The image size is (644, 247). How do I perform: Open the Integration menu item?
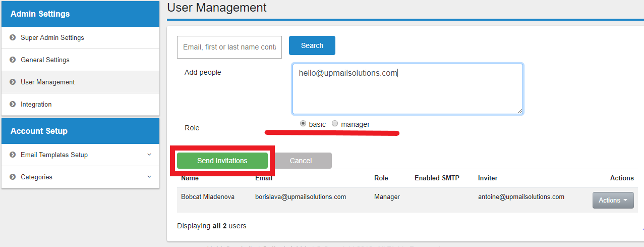(36, 105)
